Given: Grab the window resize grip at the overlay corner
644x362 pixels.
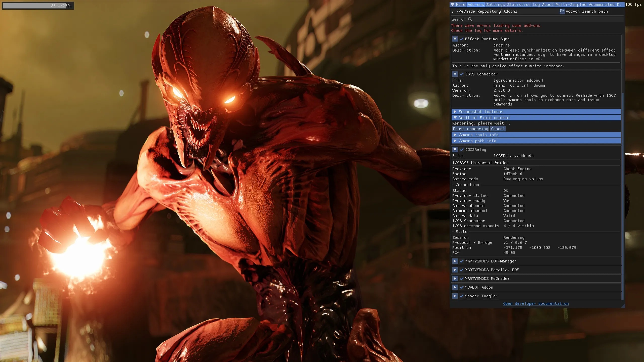Looking at the screenshot, I should click(623, 306).
